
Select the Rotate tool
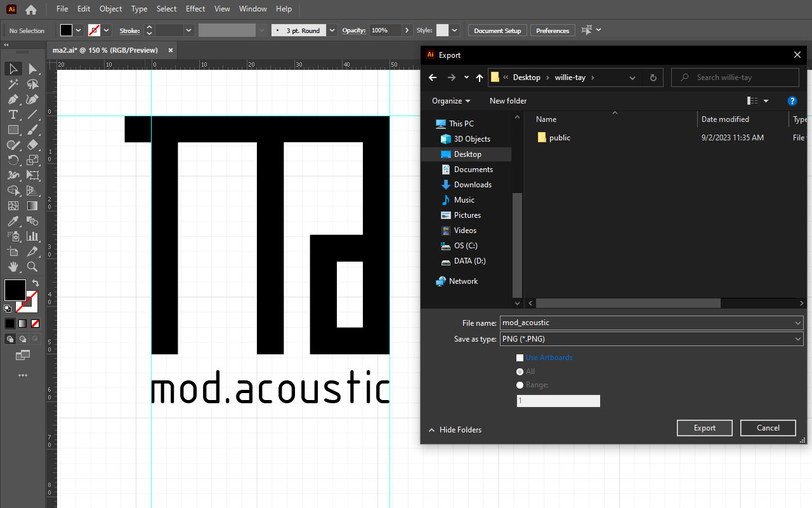click(13, 160)
